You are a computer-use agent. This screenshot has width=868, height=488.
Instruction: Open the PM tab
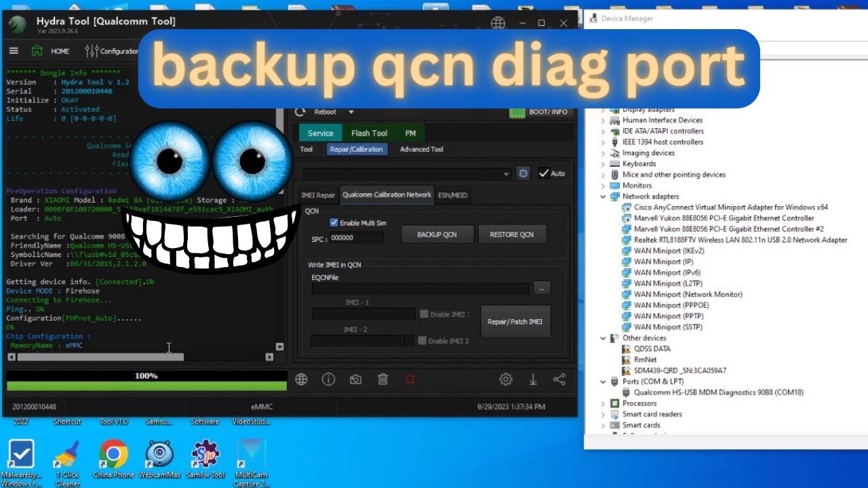(410, 133)
